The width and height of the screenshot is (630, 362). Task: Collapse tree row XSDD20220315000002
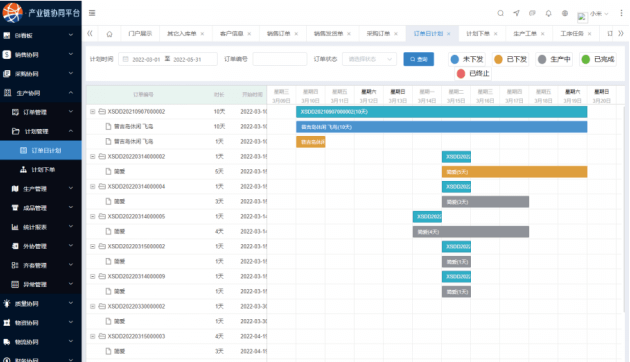[92, 246]
